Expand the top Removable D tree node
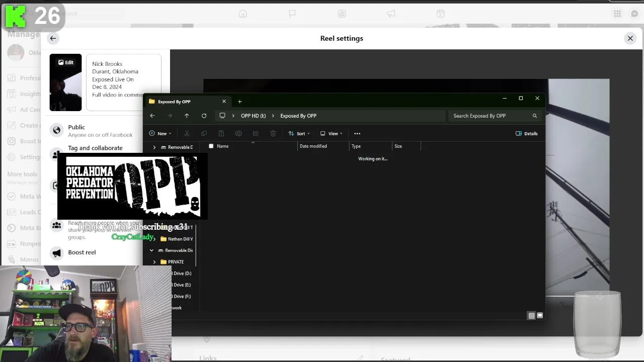 (x=154, y=147)
